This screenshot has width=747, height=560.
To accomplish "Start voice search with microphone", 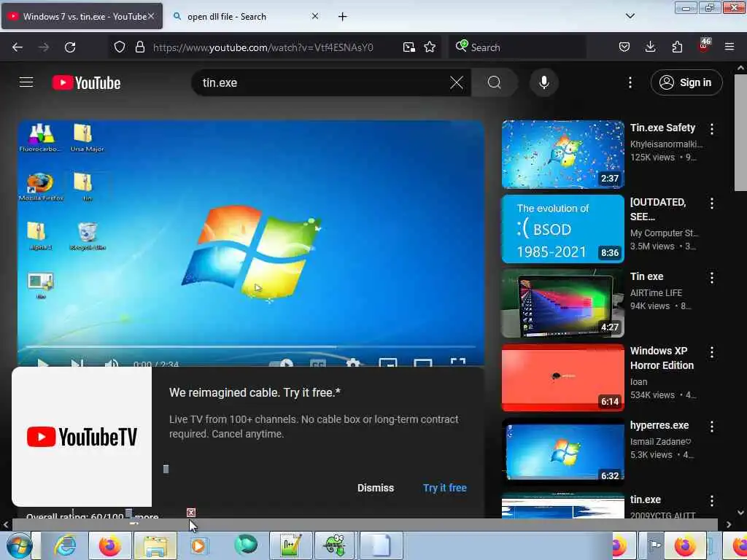I will click(543, 82).
